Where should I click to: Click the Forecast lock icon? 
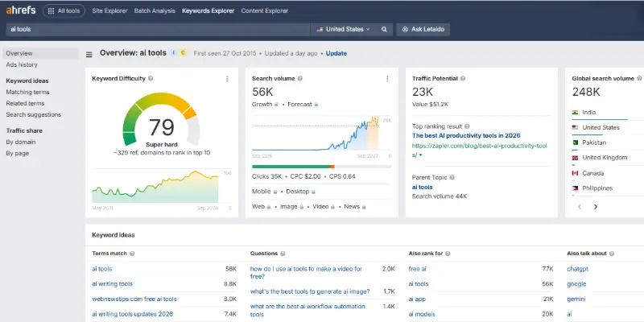click(316, 105)
